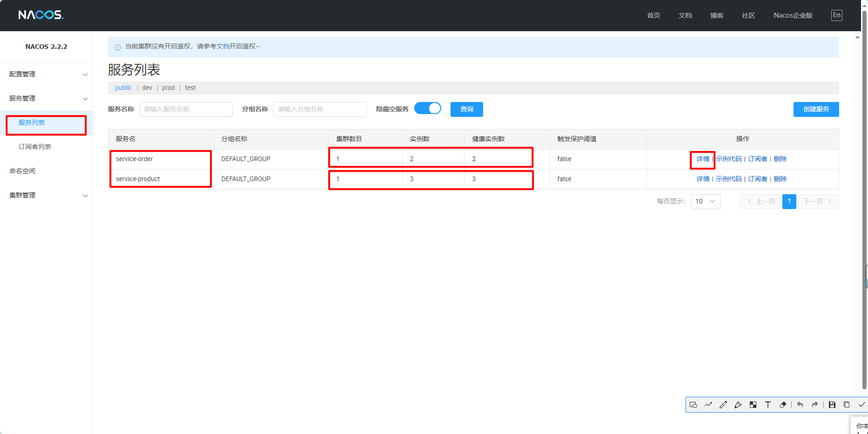Image resolution: width=868 pixels, height=434 pixels.
Task: Open 命名空间 in the sidebar
Action: [46, 171]
